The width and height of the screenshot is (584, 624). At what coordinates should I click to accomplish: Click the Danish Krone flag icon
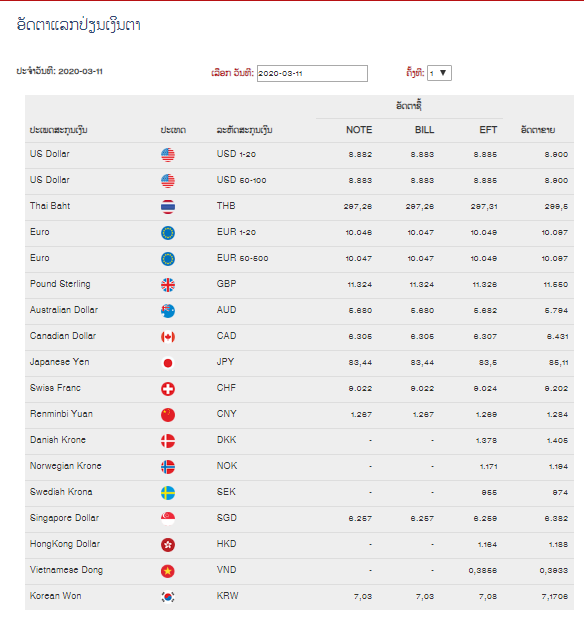coord(168,441)
